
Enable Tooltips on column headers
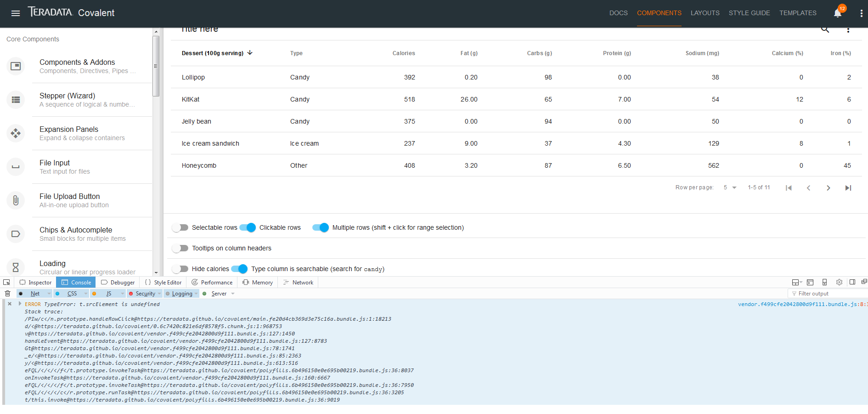pos(180,248)
